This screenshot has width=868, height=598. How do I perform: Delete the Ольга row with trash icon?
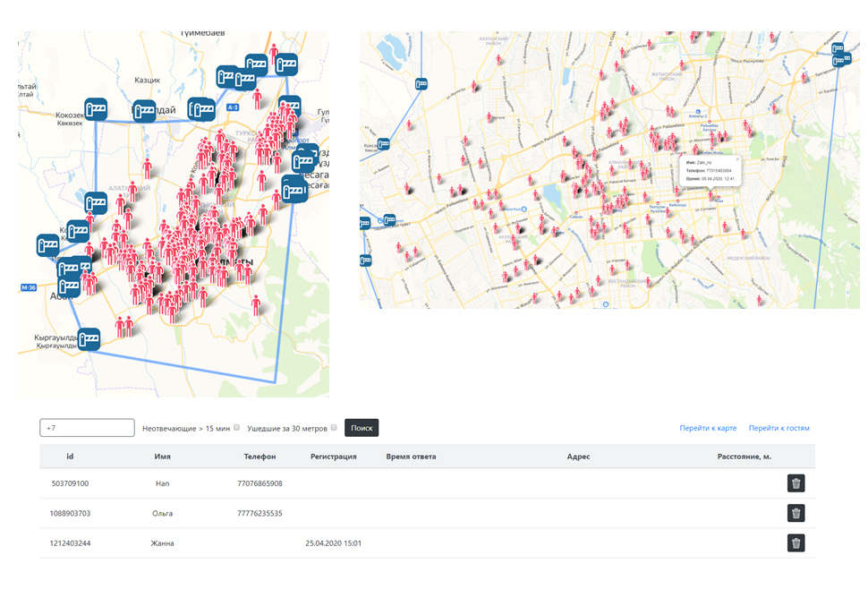[x=796, y=513]
